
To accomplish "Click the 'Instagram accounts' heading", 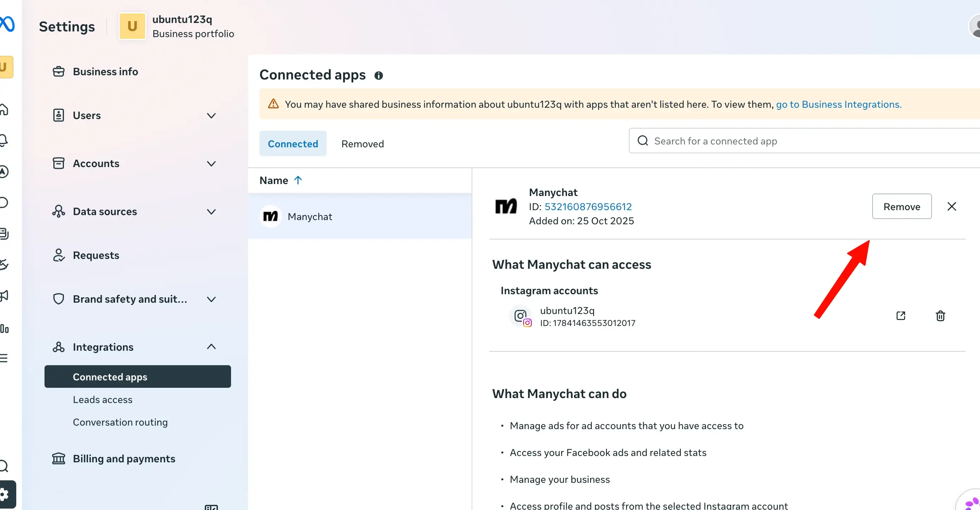I will click(549, 291).
